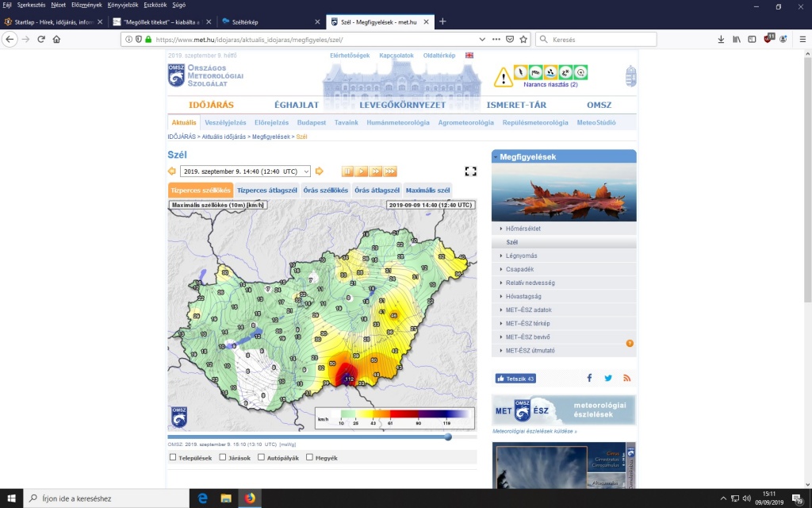Click the Facebook Tetszik button
Screen dimensions: 812x508
tap(515, 379)
